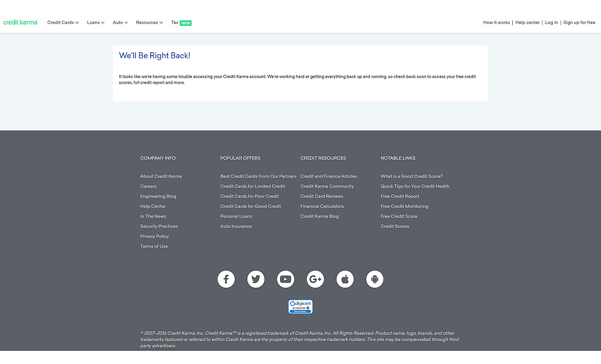Open About Credit Karma footer link
601x364 pixels.
click(x=161, y=176)
